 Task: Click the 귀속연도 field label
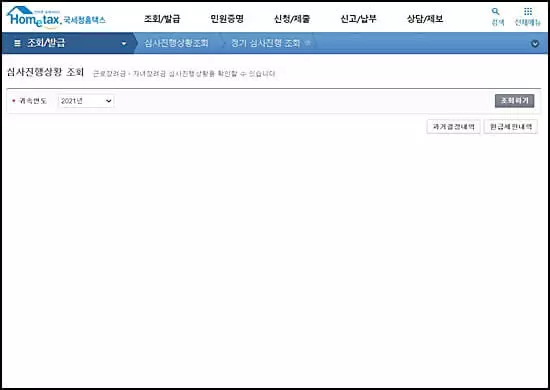pos(33,101)
